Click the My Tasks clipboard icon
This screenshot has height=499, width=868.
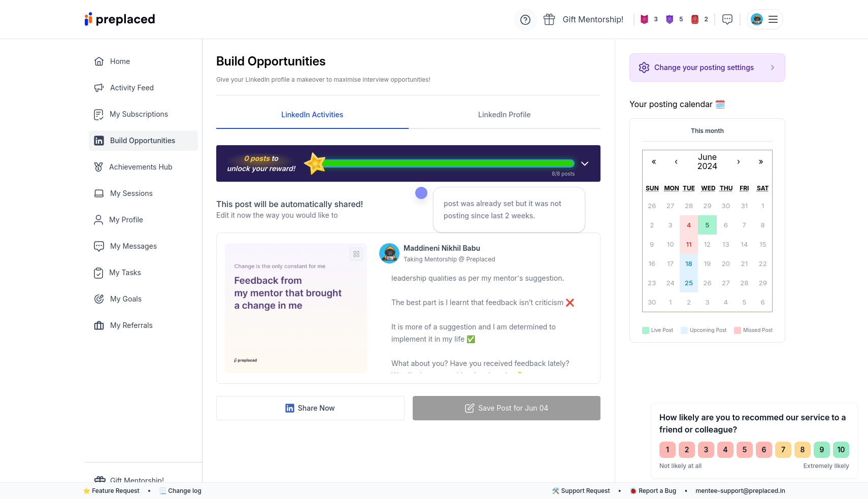click(x=98, y=273)
